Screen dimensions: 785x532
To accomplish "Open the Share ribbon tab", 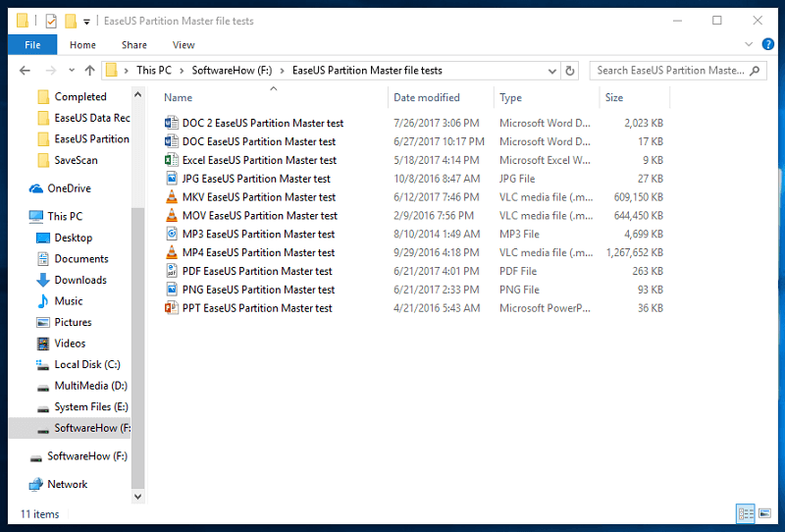I will point(134,44).
